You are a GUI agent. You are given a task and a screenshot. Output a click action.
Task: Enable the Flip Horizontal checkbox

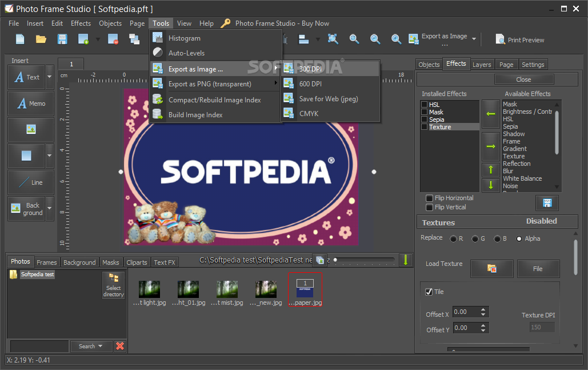click(430, 198)
